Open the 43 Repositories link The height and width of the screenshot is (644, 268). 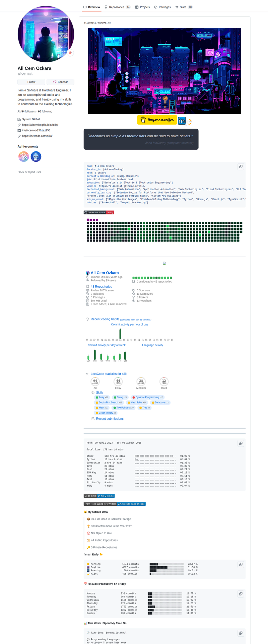tap(101, 287)
